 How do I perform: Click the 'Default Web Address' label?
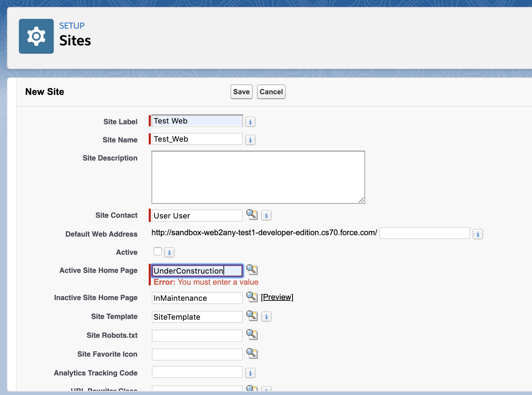coord(102,234)
